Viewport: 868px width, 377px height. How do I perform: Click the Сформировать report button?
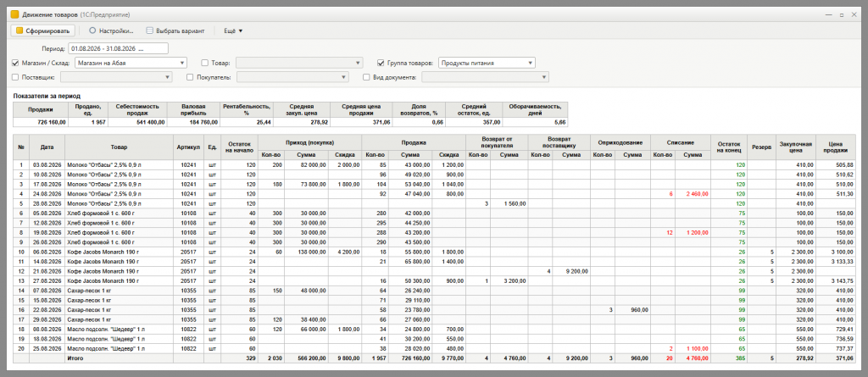pyautogui.click(x=42, y=31)
